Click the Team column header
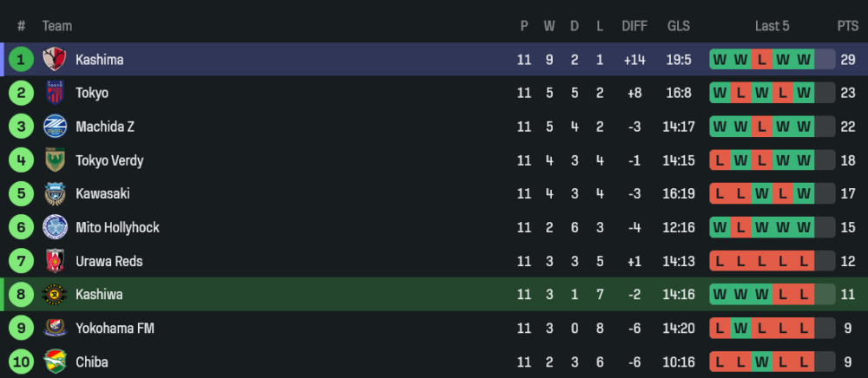 coord(57,26)
